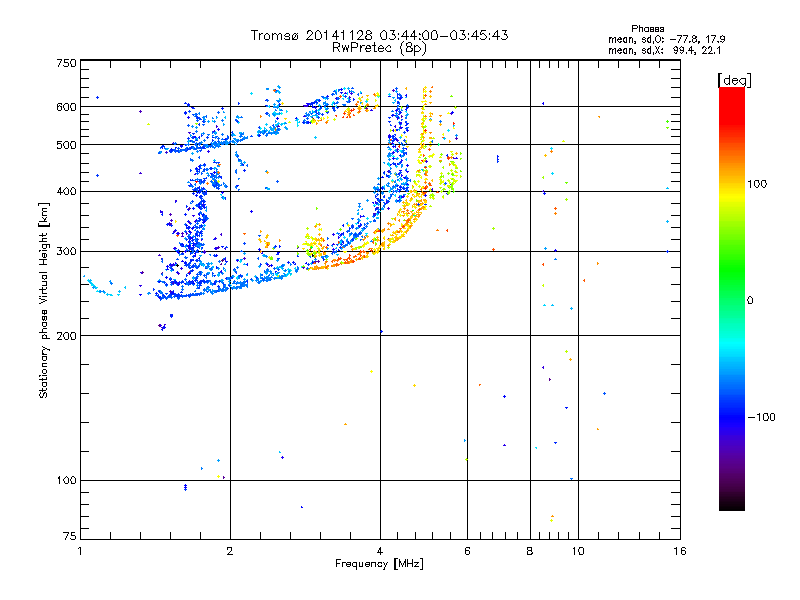Click the x-axis tick label '2'
800x600 pixels.
click(x=230, y=551)
